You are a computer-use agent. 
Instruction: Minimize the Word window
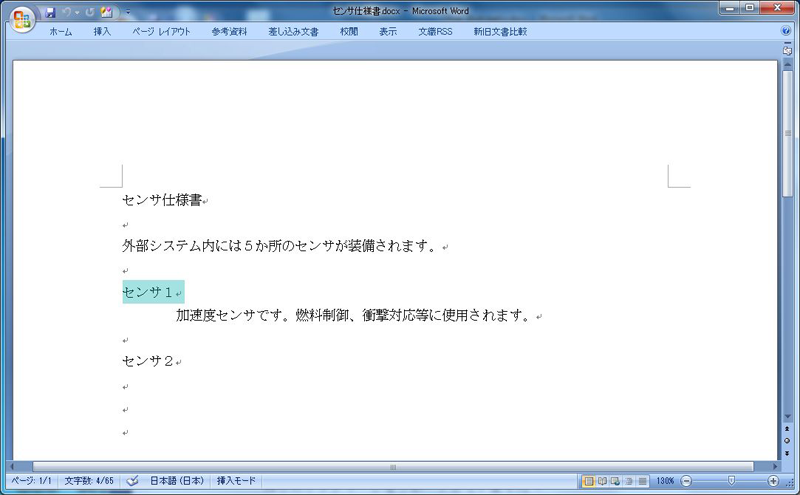pos(731,8)
